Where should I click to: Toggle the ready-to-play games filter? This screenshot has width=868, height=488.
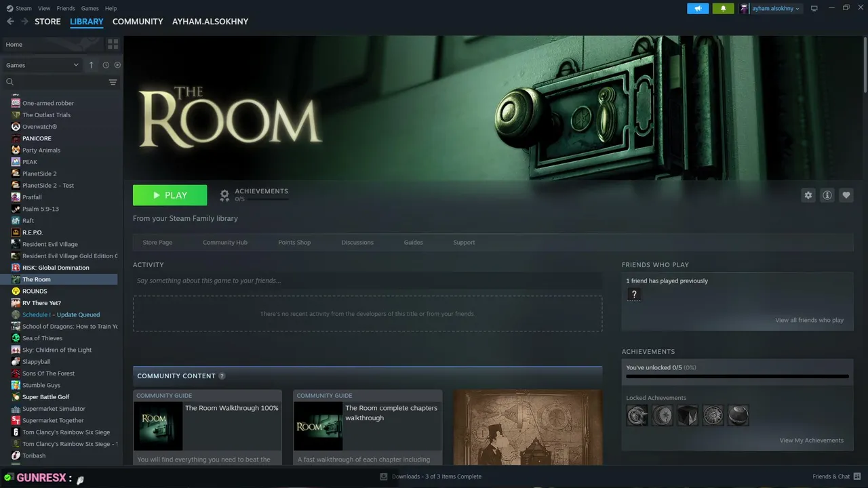pos(117,65)
